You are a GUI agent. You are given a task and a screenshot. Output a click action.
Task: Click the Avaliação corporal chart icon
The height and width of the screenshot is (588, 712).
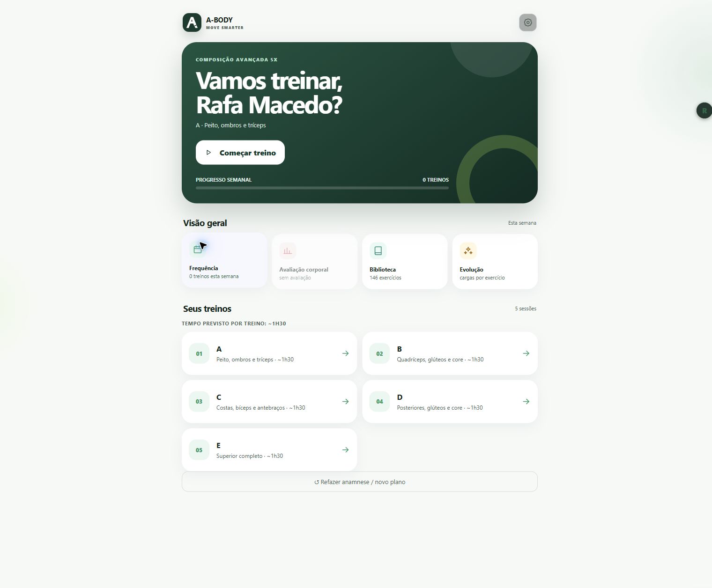coord(288,250)
